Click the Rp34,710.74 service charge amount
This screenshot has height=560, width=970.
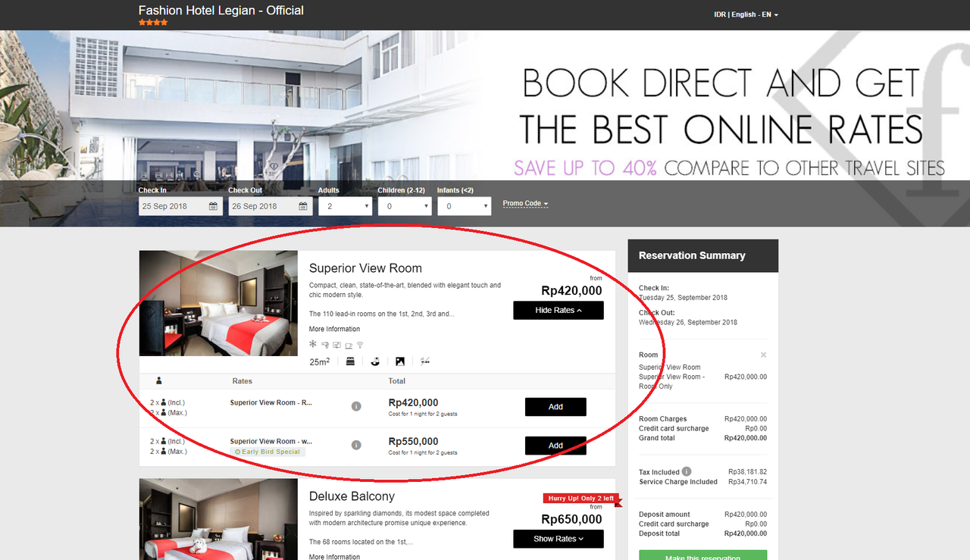(747, 482)
